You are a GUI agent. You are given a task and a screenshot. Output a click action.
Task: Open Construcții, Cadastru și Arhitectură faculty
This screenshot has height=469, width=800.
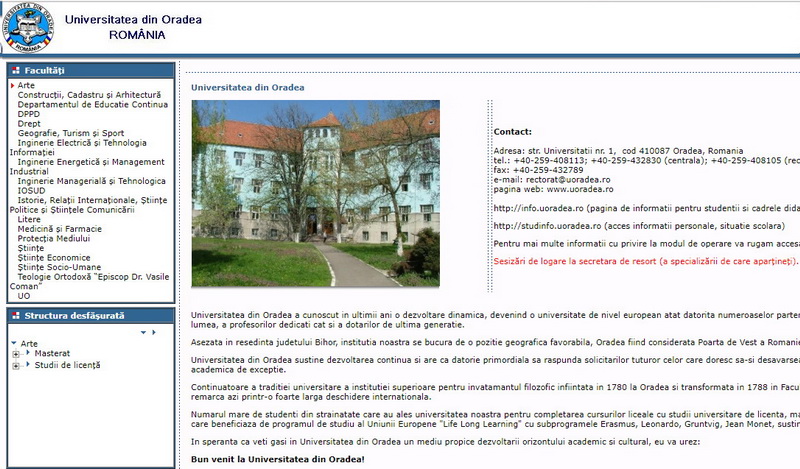pos(89,95)
